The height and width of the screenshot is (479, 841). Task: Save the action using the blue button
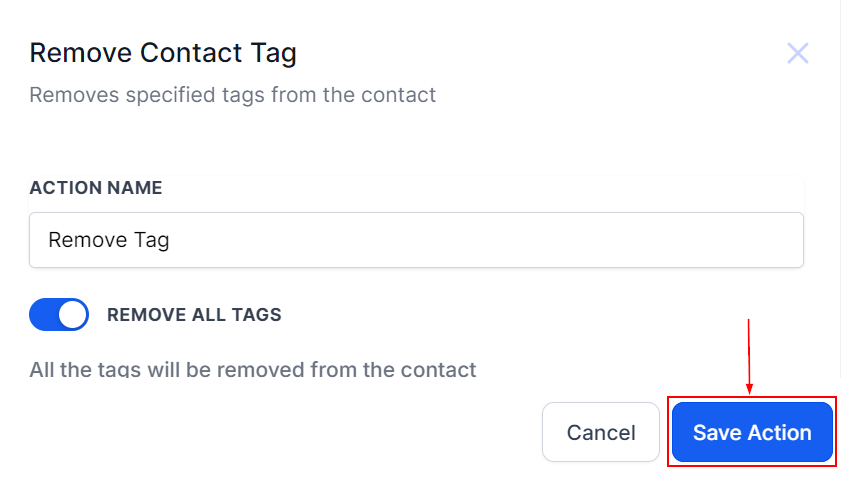click(x=752, y=432)
